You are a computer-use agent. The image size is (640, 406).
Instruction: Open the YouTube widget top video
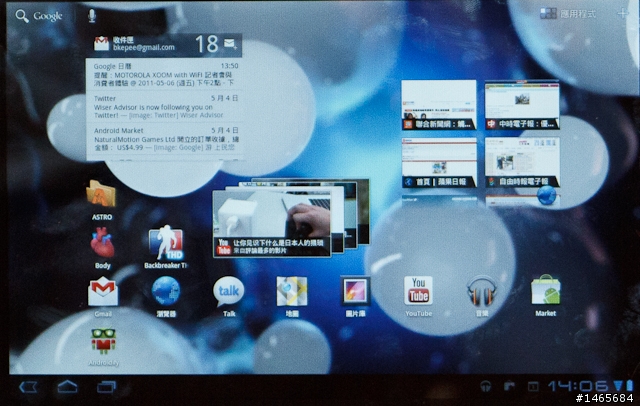(271, 223)
